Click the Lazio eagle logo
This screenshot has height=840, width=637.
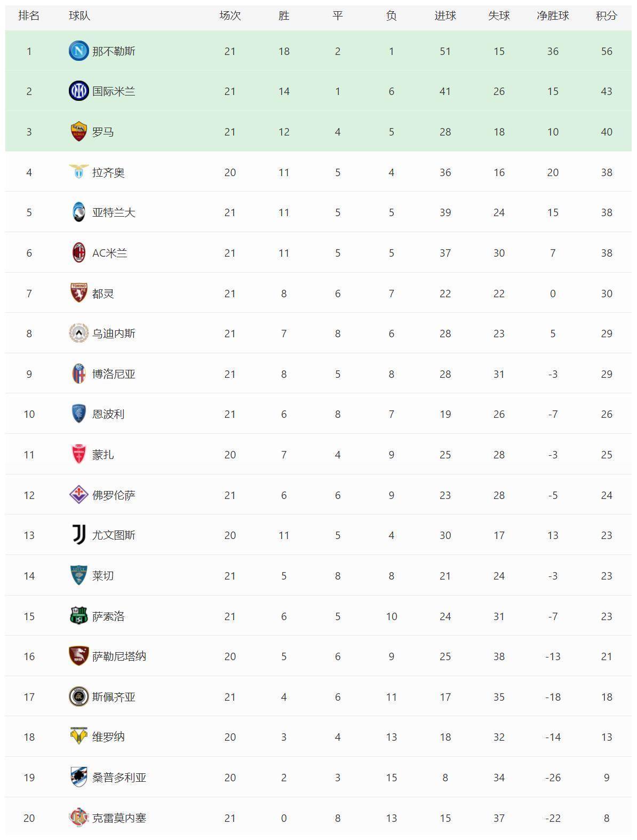(78, 172)
